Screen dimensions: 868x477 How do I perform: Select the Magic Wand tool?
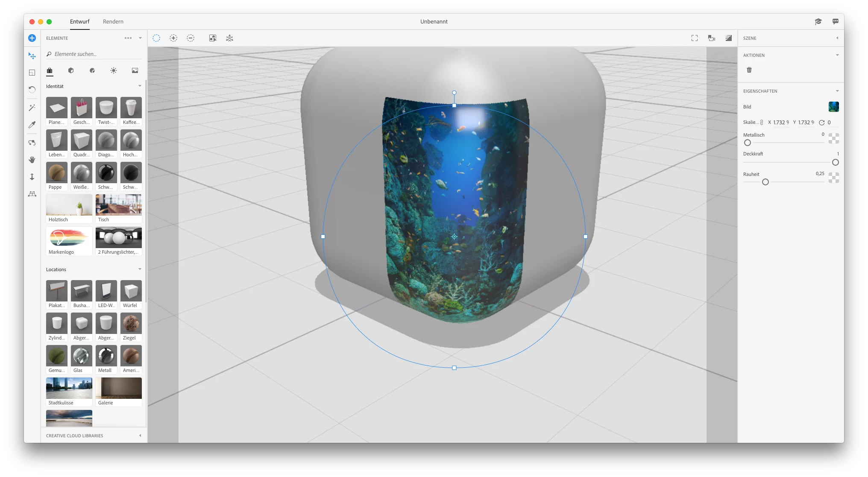[32, 108]
